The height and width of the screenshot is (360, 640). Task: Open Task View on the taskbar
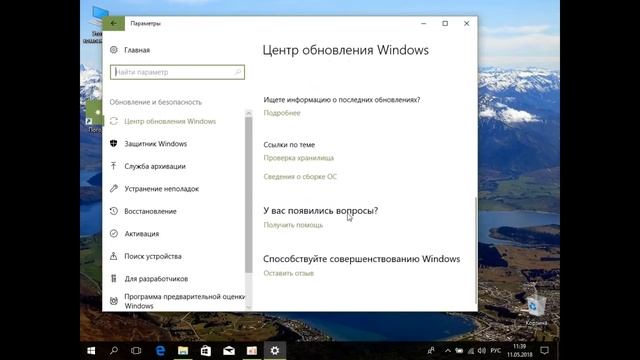coord(136,351)
